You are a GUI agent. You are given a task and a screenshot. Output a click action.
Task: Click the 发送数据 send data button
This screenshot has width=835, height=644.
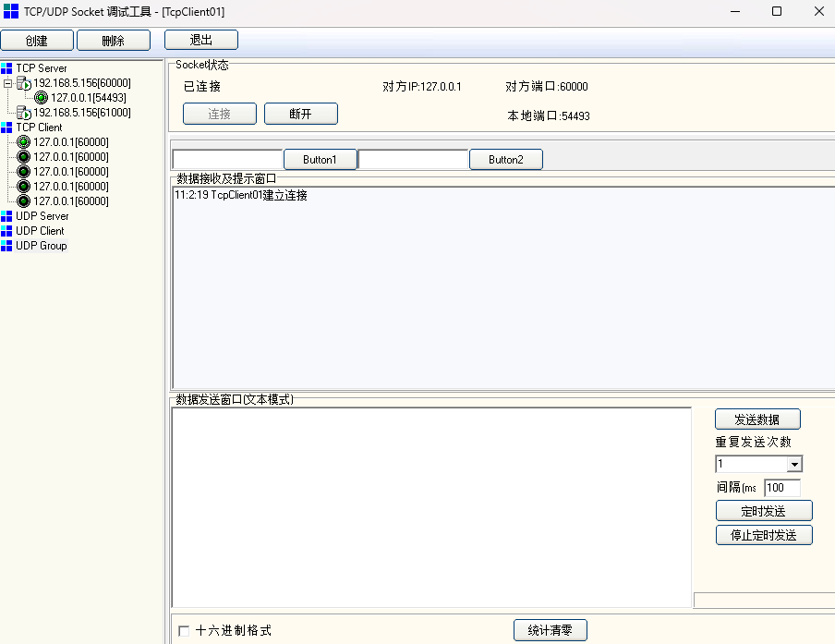click(x=757, y=419)
